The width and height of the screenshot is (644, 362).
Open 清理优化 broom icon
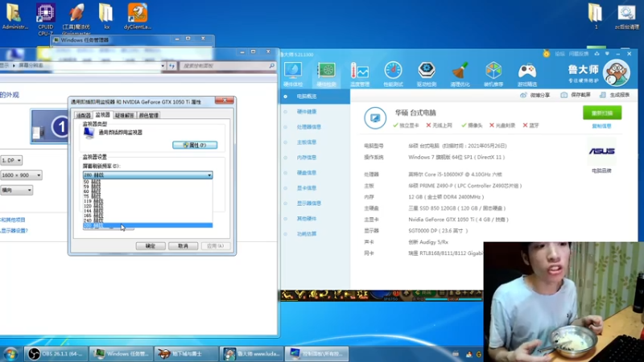pos(460,74)
